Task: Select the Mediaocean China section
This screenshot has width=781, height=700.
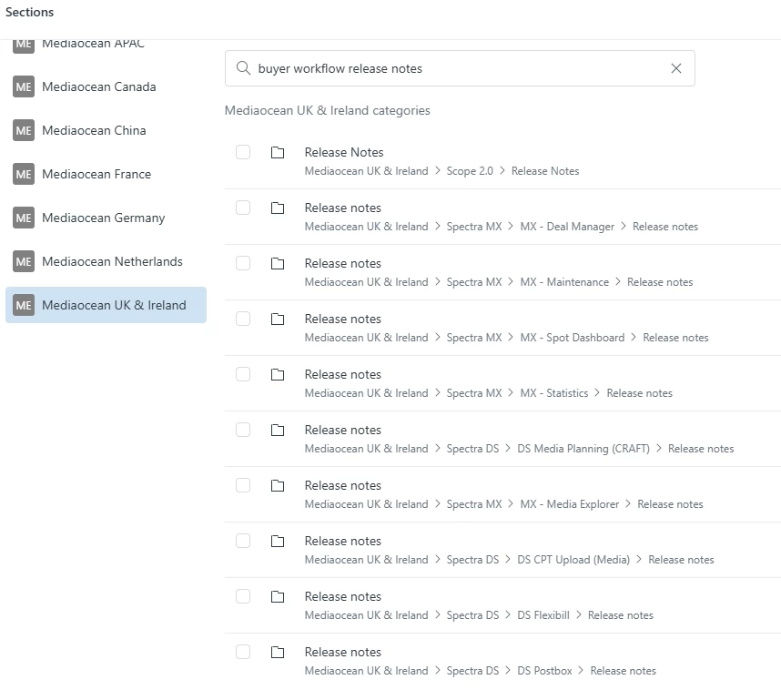Action: point(106,130)
